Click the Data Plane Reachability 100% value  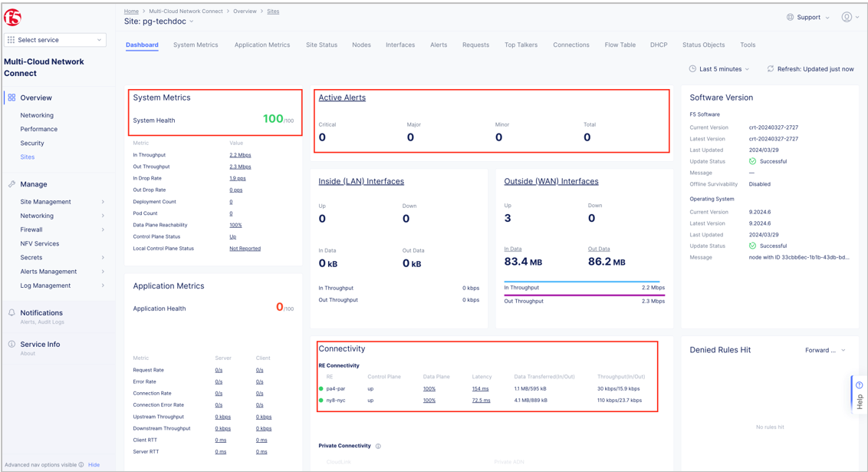click(x=235, y=225)
